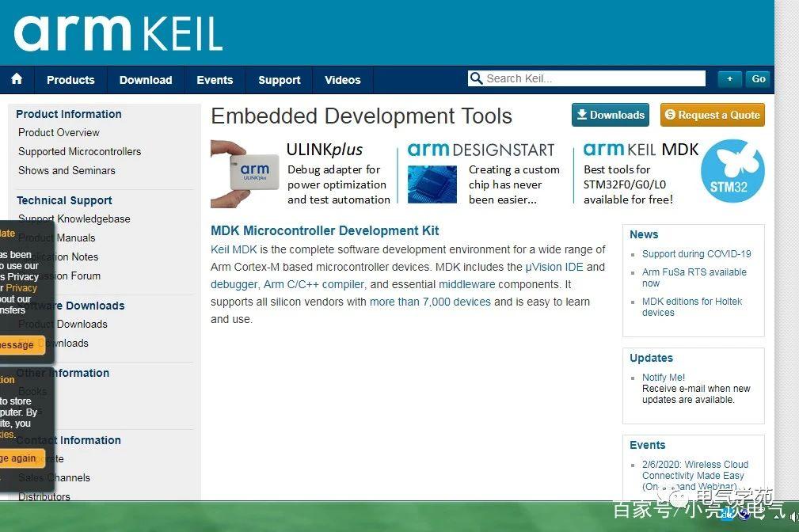The width and height of the screenshot is (799, 532).
Task: Open the Support menu
Action: pos(280,80)
